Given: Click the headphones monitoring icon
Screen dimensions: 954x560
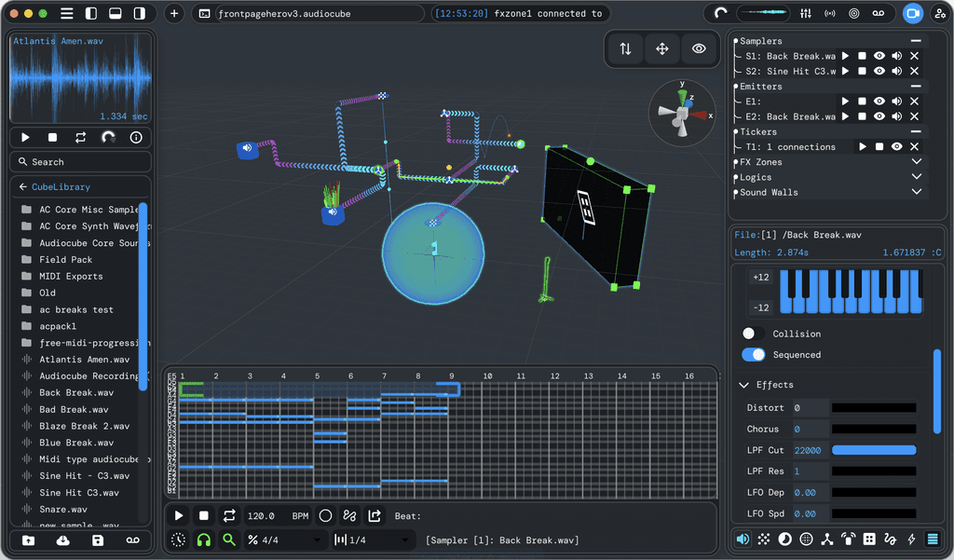Looking at the screenshot, I should 205,540.
